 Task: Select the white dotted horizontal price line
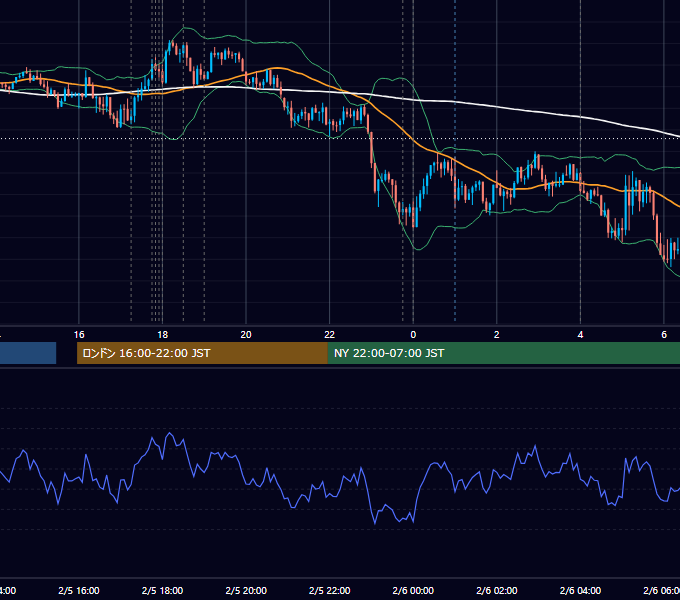pyautogui.click(x=340, y=139)
